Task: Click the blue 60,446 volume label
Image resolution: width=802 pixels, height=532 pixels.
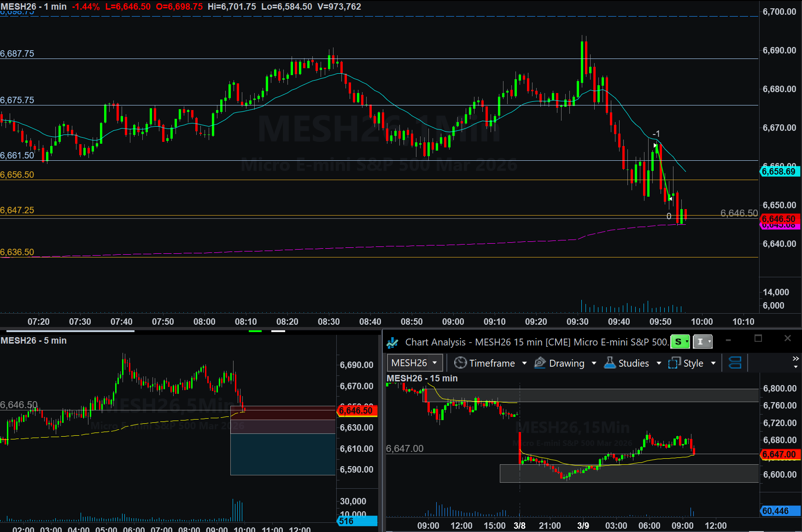Action: coord(779,511)
